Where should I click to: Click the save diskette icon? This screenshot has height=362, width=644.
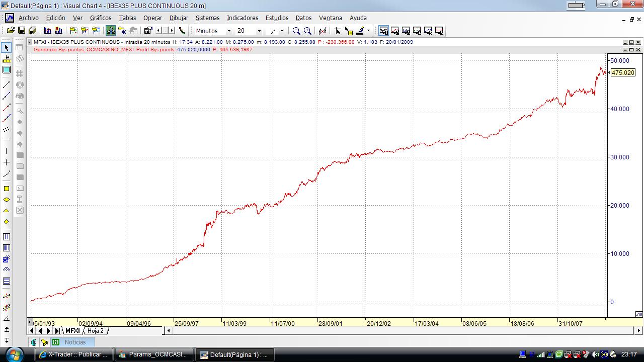tap(22, 31)
